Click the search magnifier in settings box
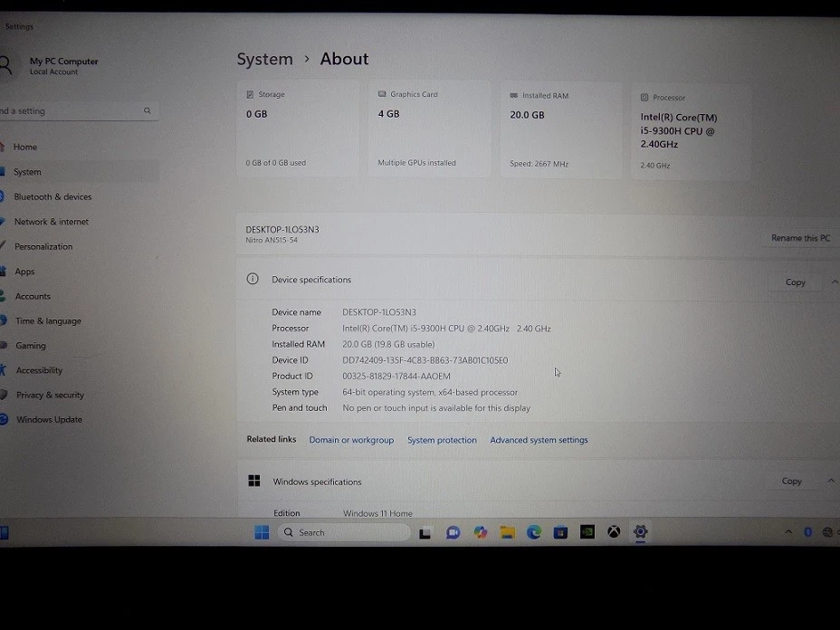Image resolution: width=840 pixels, height=630 pixels. pyautogui.click(x=148, y=111)
